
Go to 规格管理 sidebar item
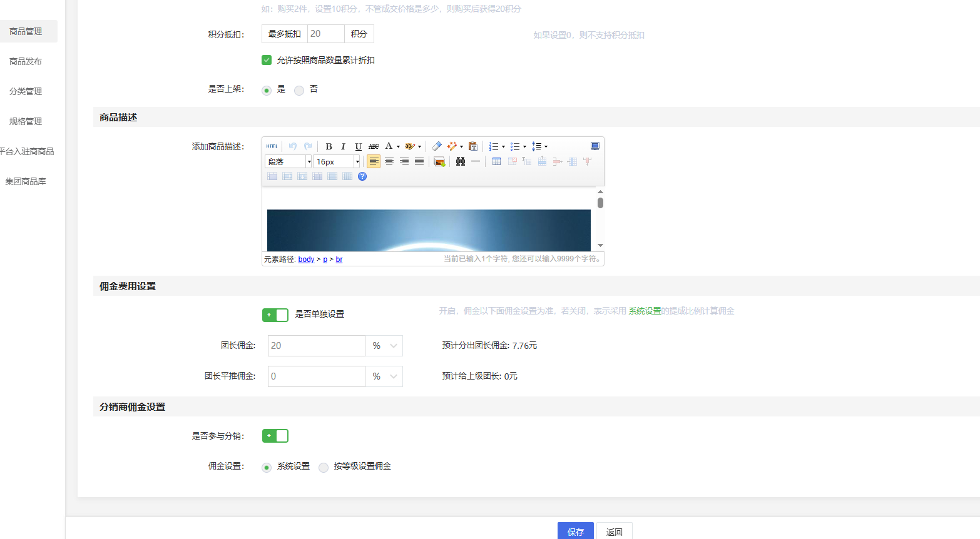click(x=26, y=121)
